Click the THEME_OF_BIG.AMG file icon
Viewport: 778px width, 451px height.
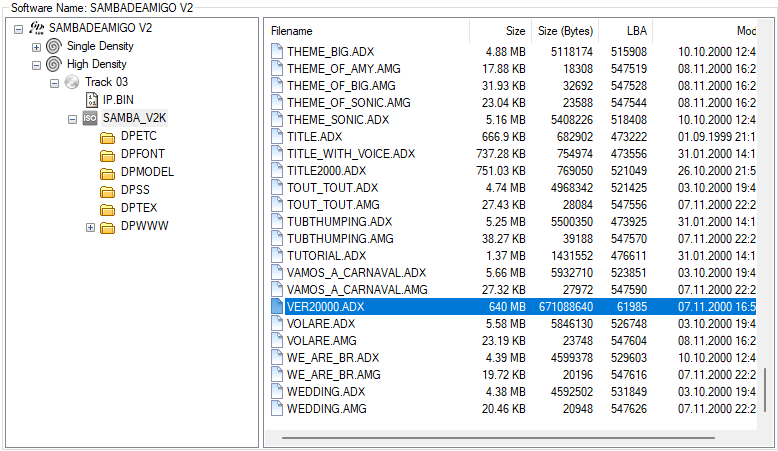(277, 85)
